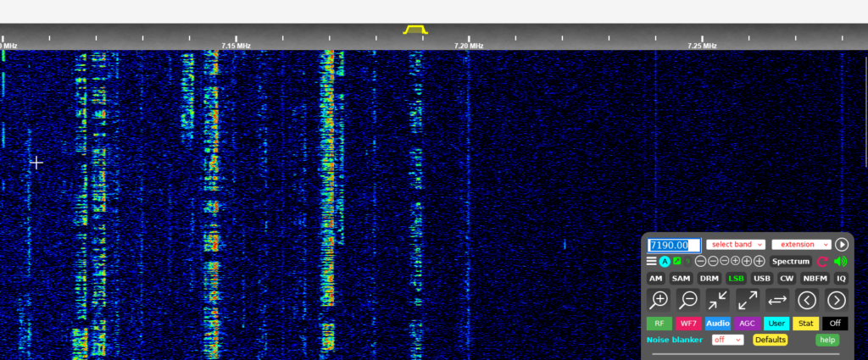Toggle the Spectrum display button
868x360 pixels.
(x=792, y=262)
